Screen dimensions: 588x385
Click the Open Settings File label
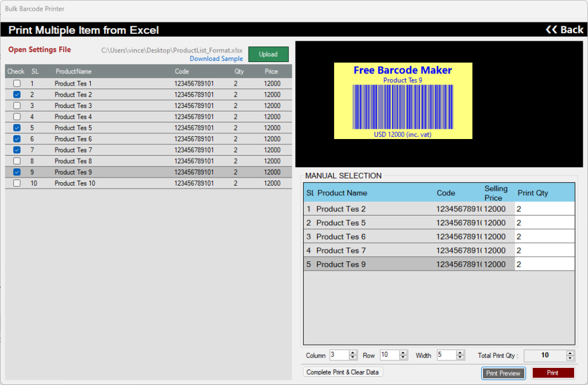tap(40, 49)
